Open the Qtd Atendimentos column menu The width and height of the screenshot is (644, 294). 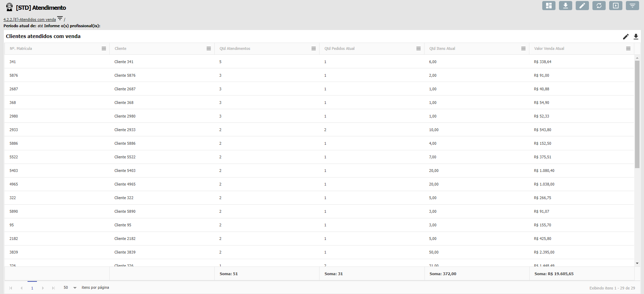click(314, 48)
